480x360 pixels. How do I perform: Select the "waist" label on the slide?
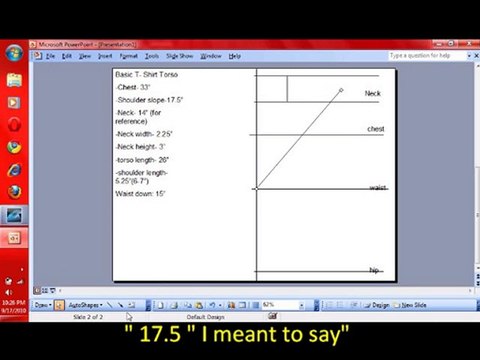[378, 188]
